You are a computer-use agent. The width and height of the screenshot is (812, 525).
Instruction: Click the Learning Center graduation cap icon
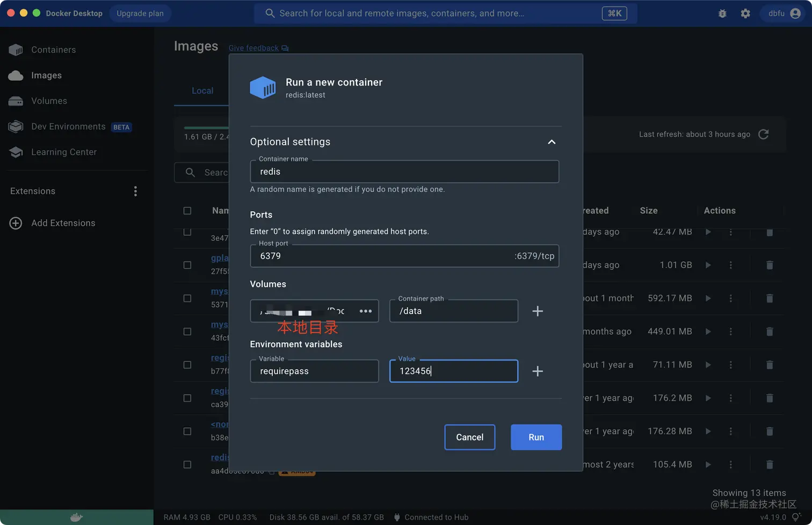pos(16,152)
